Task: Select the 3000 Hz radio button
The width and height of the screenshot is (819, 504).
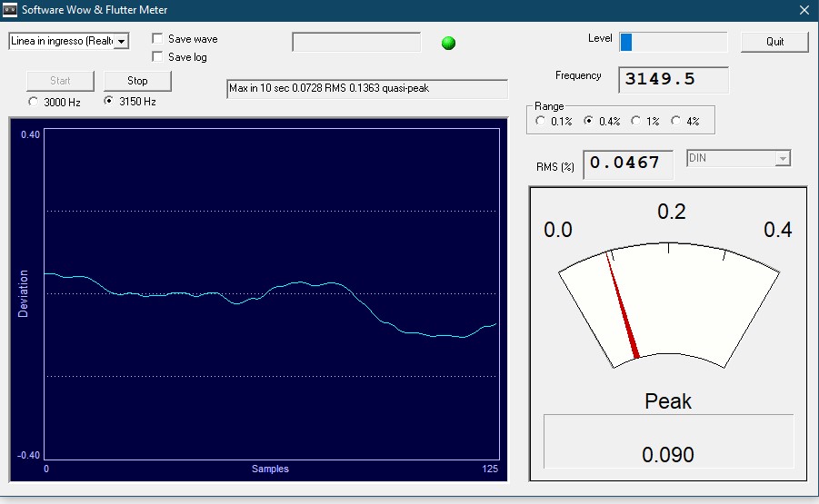Action: 34,102
